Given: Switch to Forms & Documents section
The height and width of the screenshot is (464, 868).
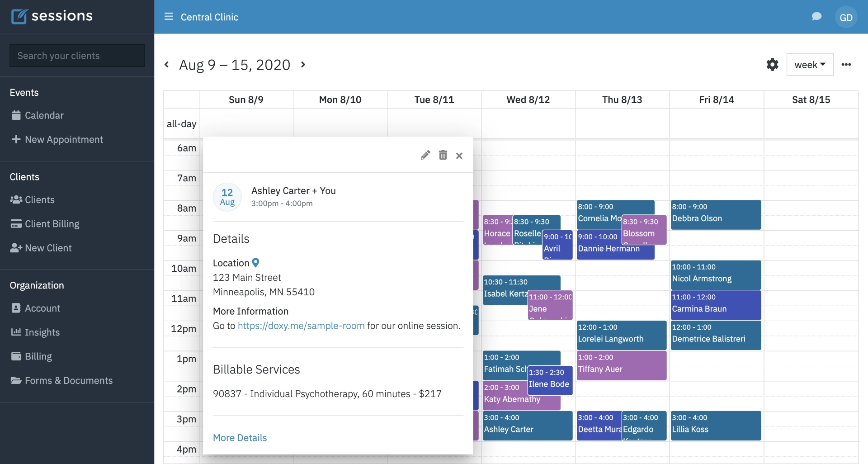Looking at the screenshot, I should [68, 380].
